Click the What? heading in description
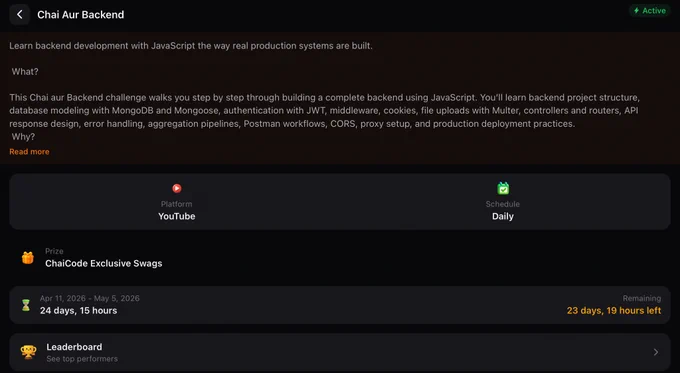This screenshot has height=373, width=680. pyautogui.click(x=25, y=72)
